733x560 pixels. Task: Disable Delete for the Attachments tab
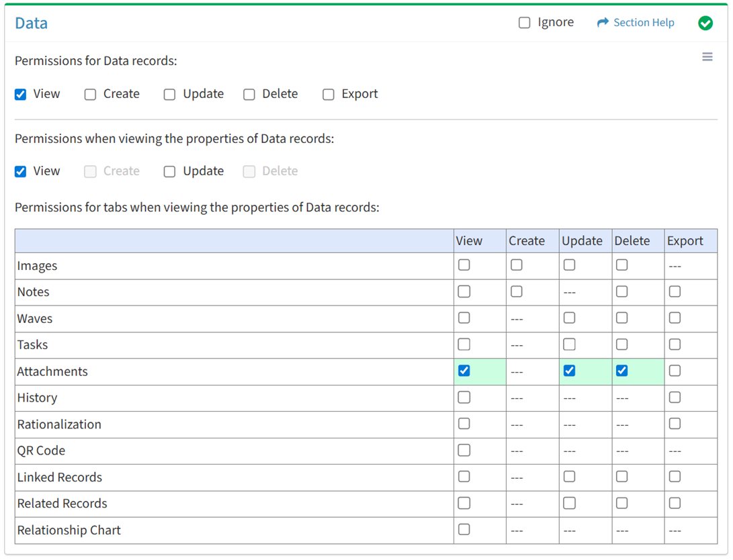(621, 371)
